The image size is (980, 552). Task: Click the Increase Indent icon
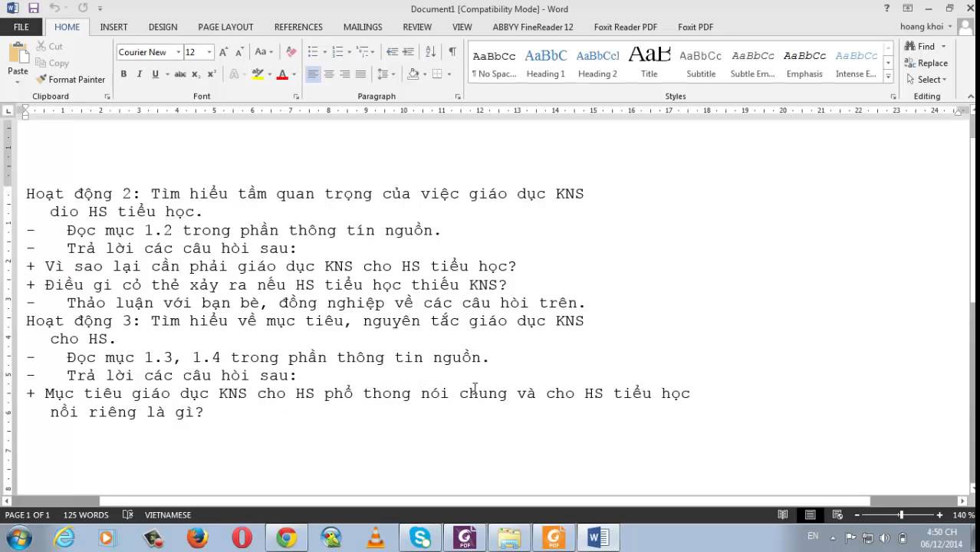point(407,52)
